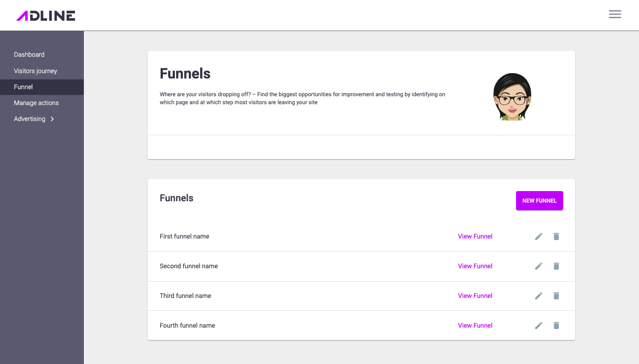Open the hamburger menu in header
The image size is (639, 364).
[615, 14]
